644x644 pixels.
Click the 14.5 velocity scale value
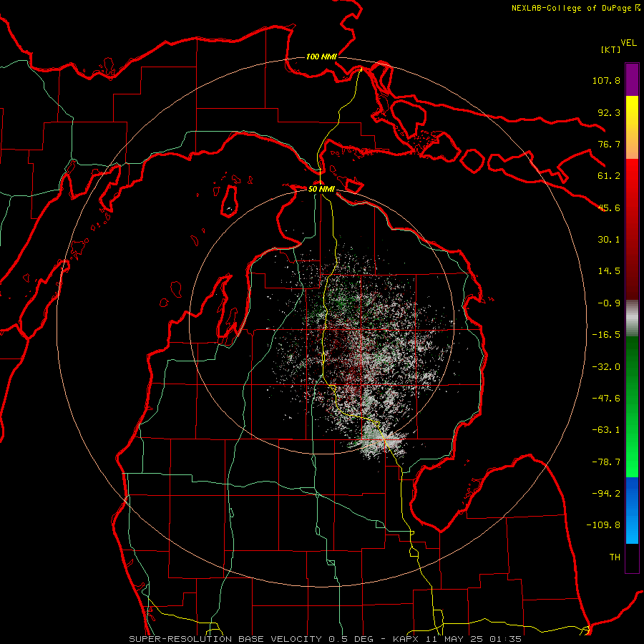click(609, 271)
